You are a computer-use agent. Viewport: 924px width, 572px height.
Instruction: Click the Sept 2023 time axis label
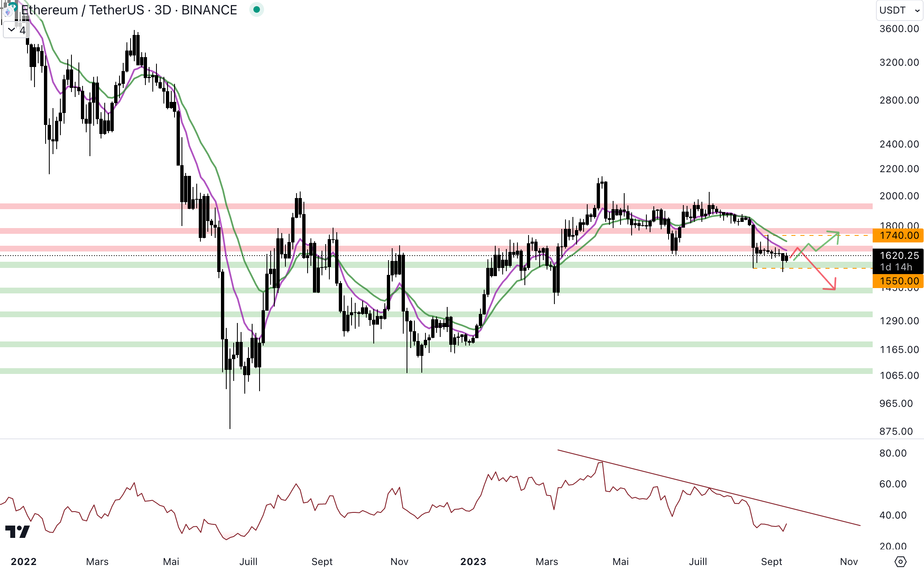click(x=771, y=561)
